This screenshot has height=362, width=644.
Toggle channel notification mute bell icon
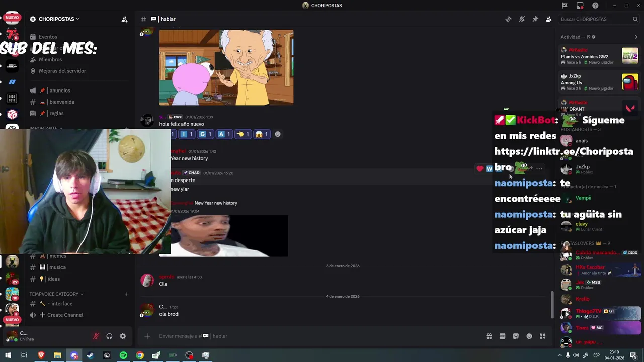(522, 19)
